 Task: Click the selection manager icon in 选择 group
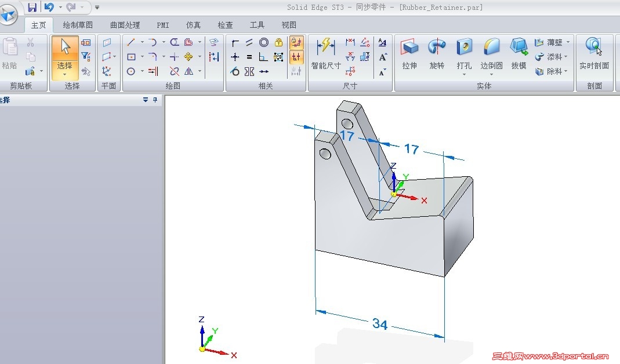pos(86,71)
